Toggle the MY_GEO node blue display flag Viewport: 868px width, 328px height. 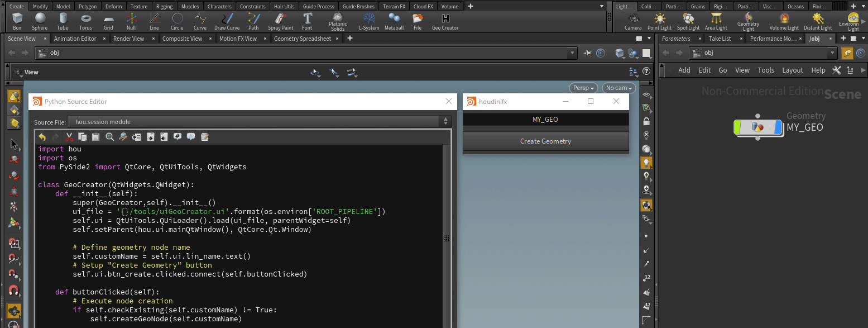[x=778, y=127]
